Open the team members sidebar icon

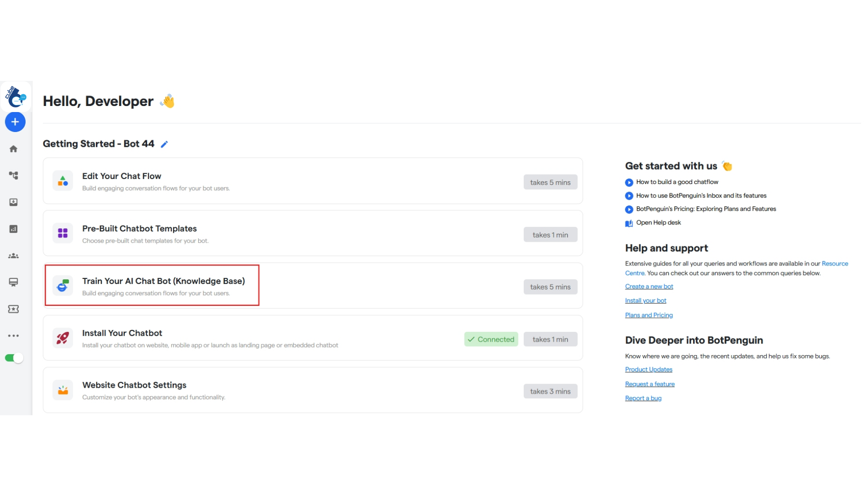tap(13, 256)
